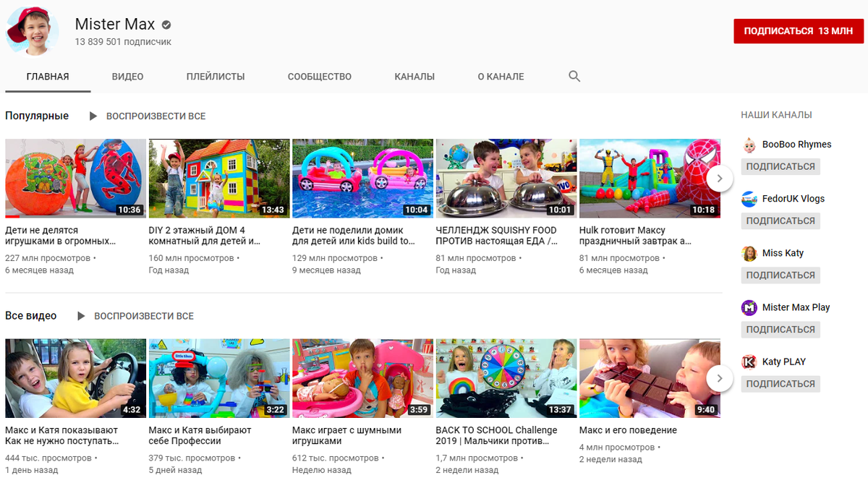
Task: Expand the Все видео carousel with the right arrow
Action: [719, 378]
